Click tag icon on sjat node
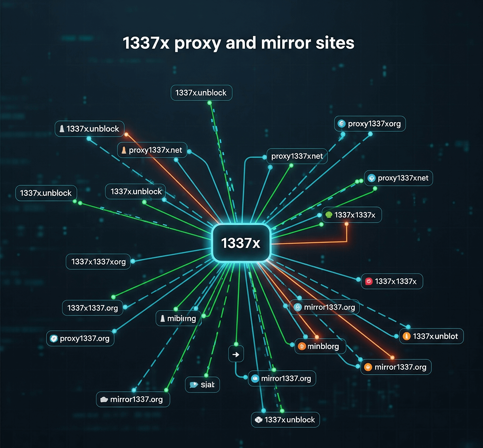Image resolution: width=483 pixels, height=448 pixels. coord(193,385)
